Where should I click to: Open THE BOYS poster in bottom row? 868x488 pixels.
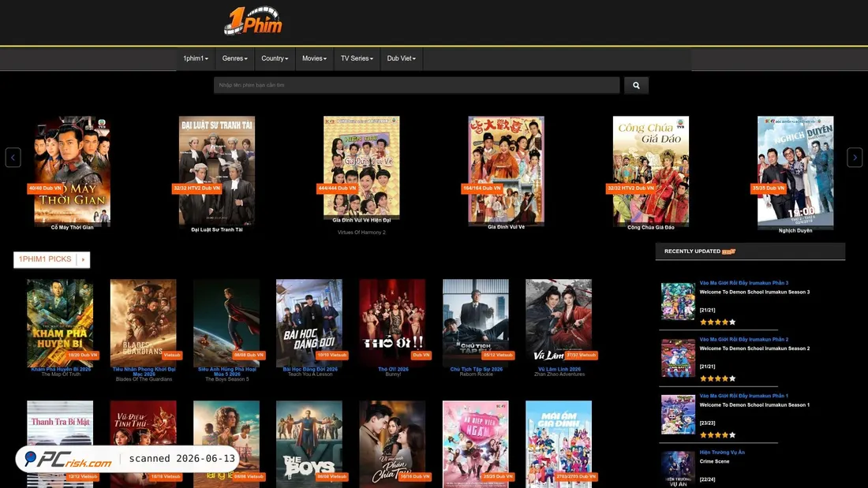click(x=309, y=444)
